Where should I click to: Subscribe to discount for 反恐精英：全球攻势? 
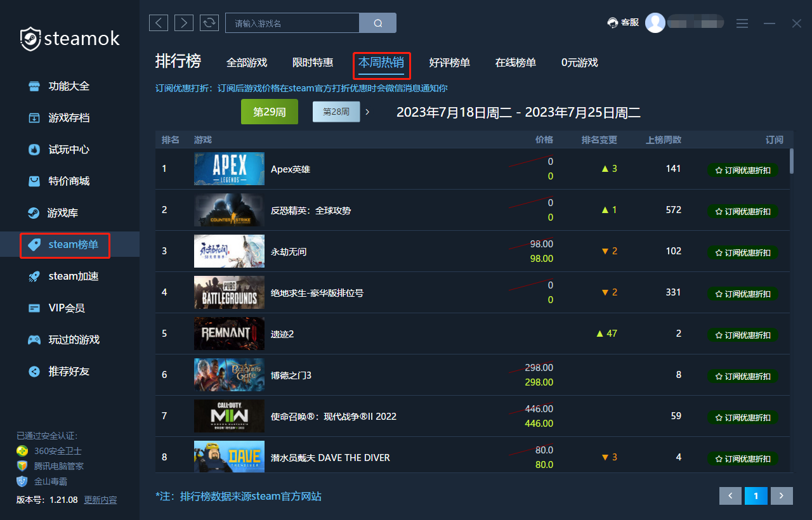pos(743,211)
